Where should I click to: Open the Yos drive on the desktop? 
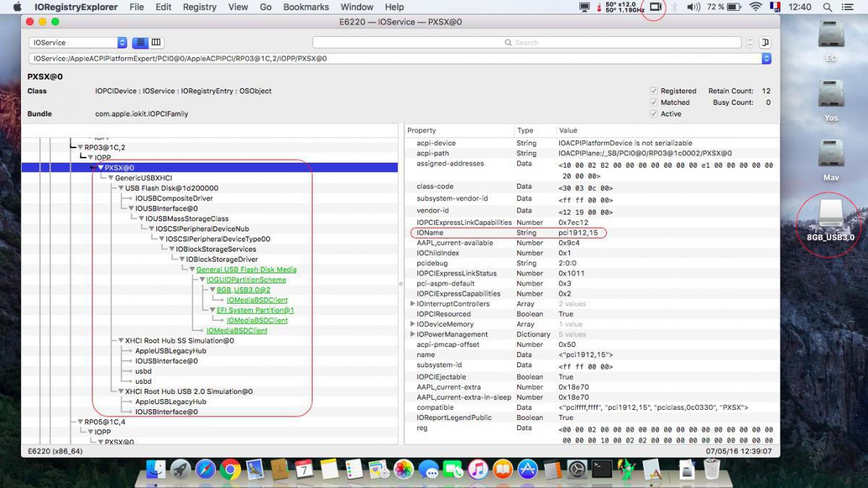pyautogui.click(x=831, y=100)
